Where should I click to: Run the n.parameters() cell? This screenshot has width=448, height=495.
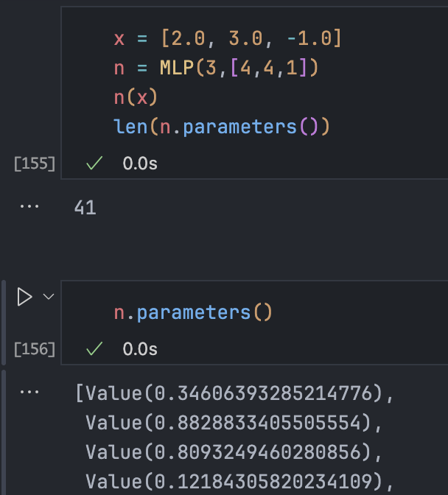pyautogui.click(x=24, y=297)
